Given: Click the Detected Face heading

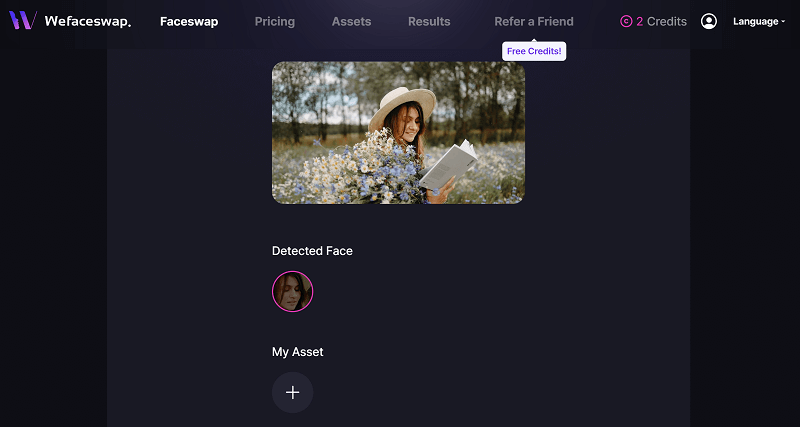Looking at the screenshot, I should pyautogui.click(x=312, y=250).
